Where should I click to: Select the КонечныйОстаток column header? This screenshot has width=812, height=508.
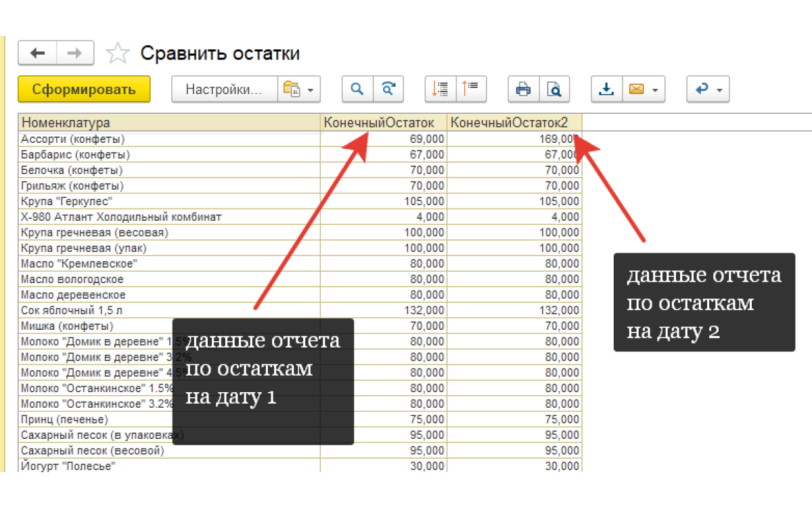coord(383,123)
